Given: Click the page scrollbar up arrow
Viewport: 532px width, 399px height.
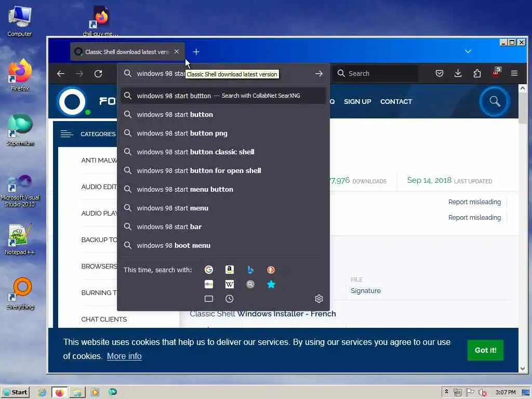Looking at the screenshot, I should pos(523,88).
